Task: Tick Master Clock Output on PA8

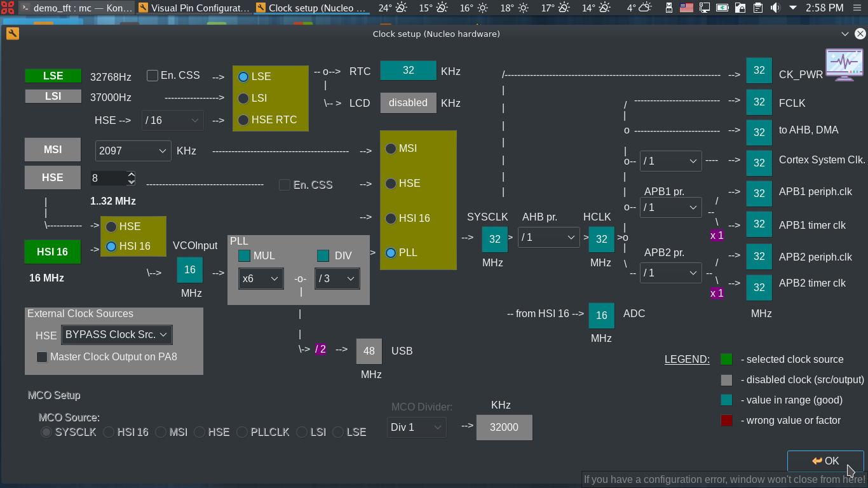Action: coord(42,357)
